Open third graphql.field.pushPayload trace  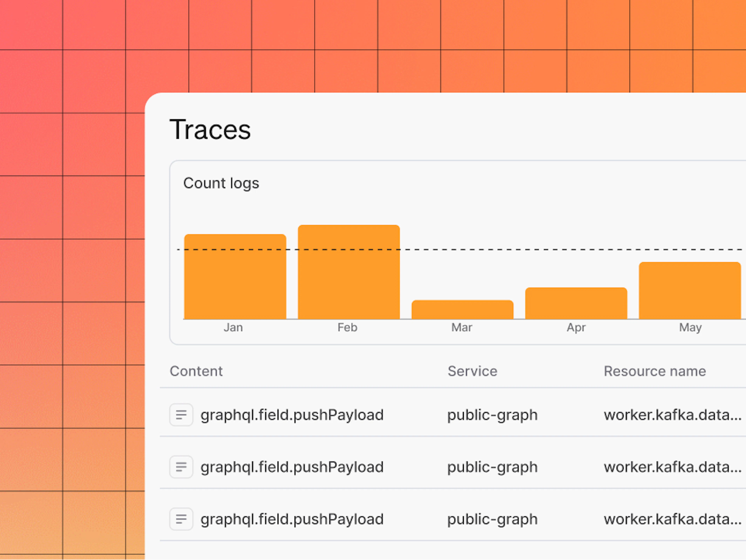(292, 519)
